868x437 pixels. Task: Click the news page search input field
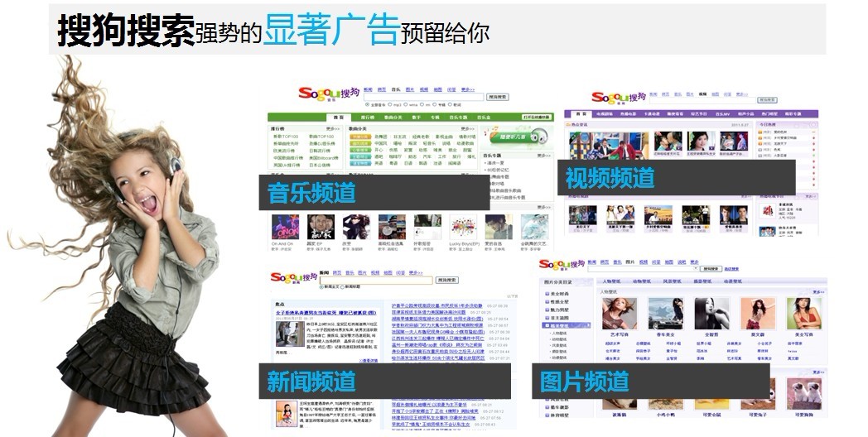[x=376, y=280]
